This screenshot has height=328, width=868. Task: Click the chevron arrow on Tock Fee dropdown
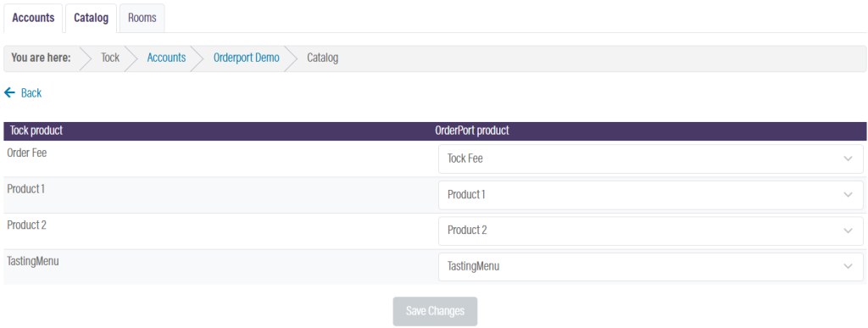pos(848,158)
